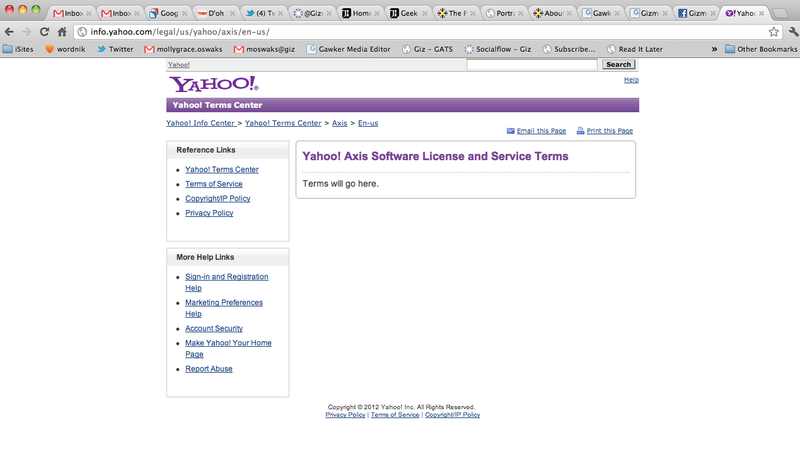Open the Twitter bookmark
This screenshot has width=800, height=466.
[115, 49]
